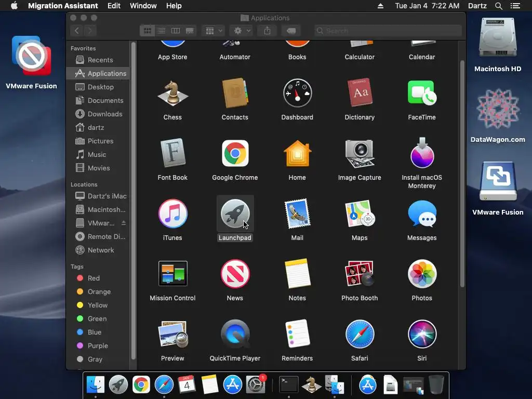
Task: Open the Action gear dropdown menu
Action: tap(242, 31)
